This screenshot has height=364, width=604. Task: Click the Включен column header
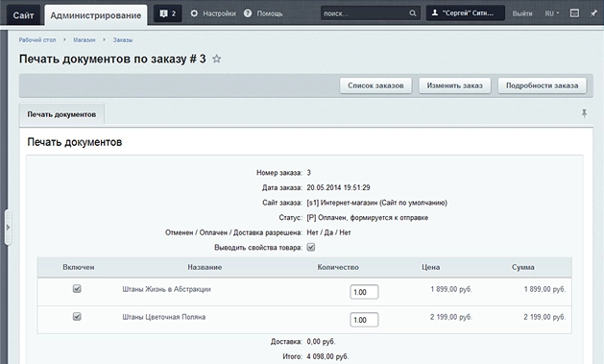click(79, 267)
